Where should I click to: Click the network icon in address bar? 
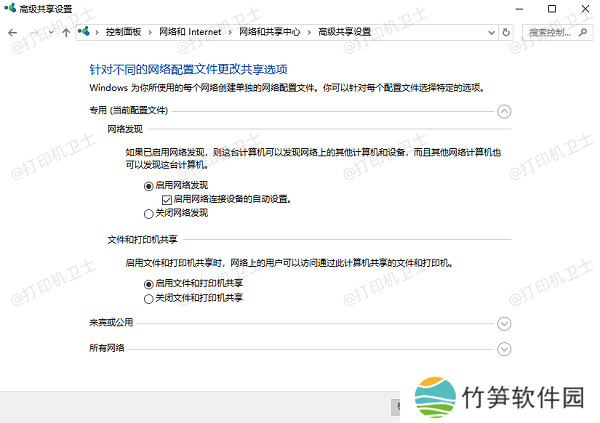coord(86,32)
